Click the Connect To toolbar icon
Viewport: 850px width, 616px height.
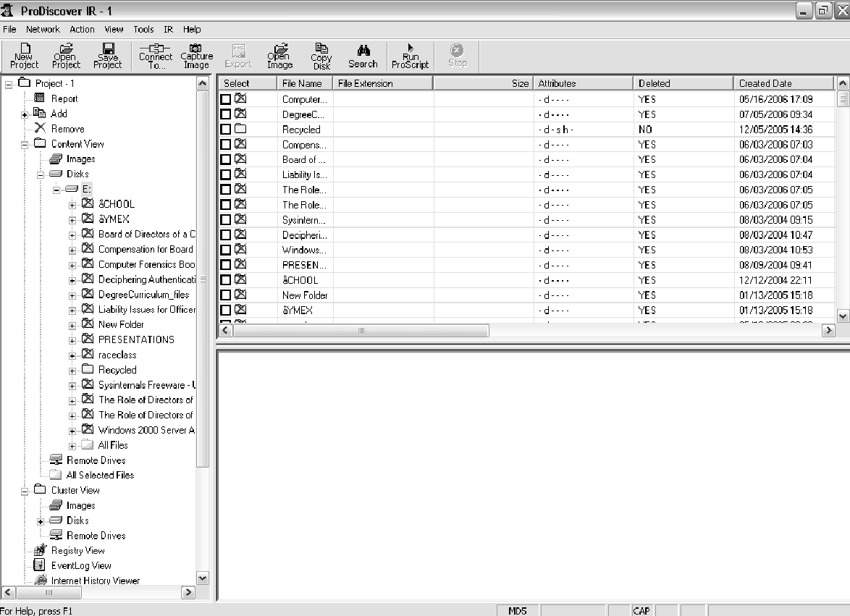[x=156, y=56]
